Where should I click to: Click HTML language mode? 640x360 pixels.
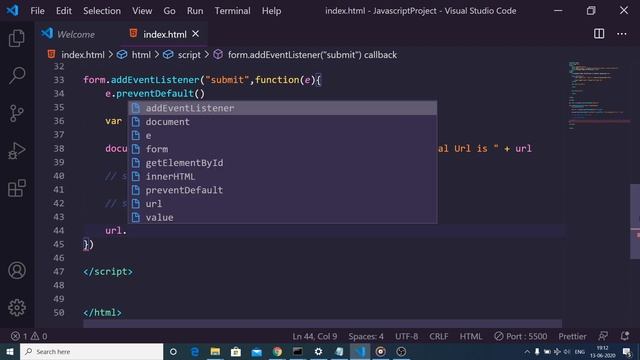pos(471,336)
